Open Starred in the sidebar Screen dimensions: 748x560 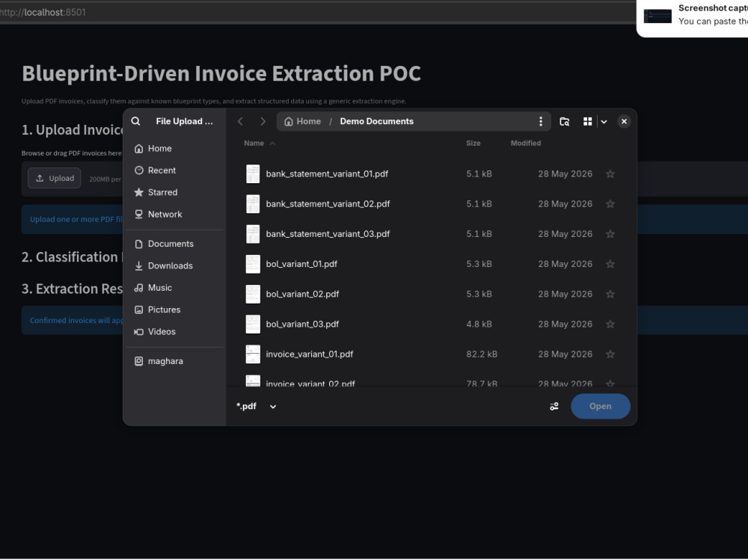click(174, 192)
